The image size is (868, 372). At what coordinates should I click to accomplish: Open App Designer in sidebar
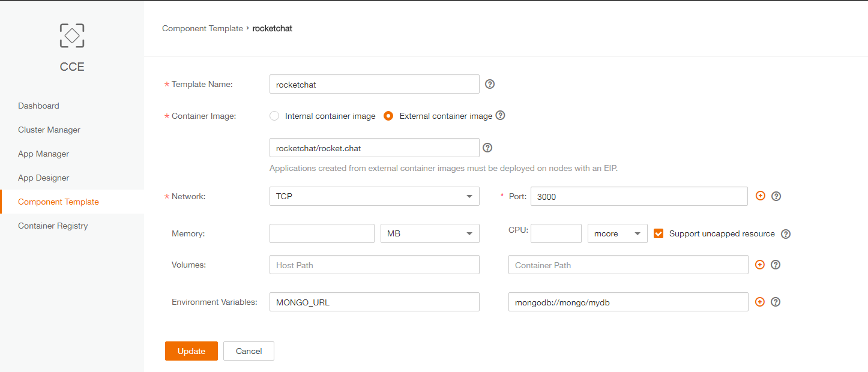click(x=43, y=178)
